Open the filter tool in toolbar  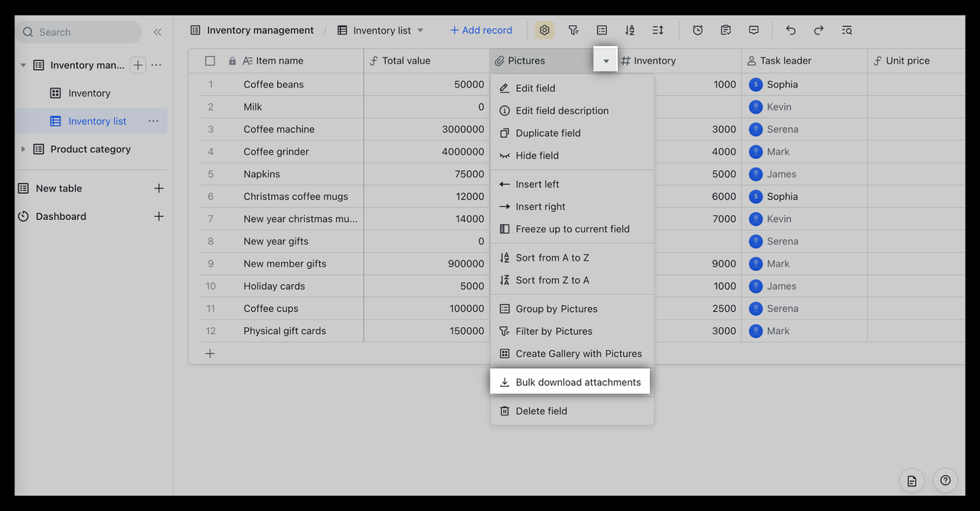tap(573, 31)
